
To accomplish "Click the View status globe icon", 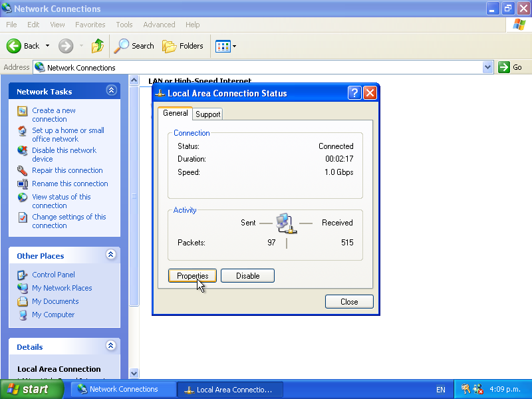I will pyautogui.click(x=23, y=197).
